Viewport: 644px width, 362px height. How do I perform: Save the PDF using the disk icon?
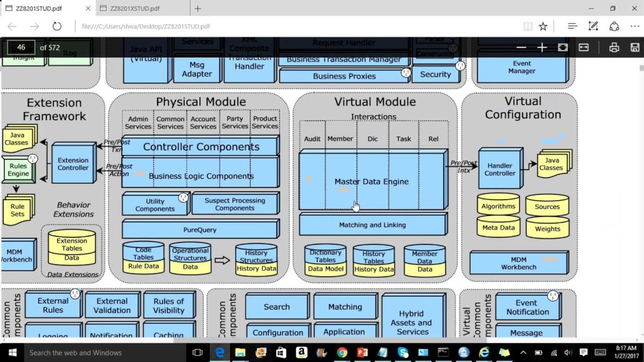pos(634,47)
